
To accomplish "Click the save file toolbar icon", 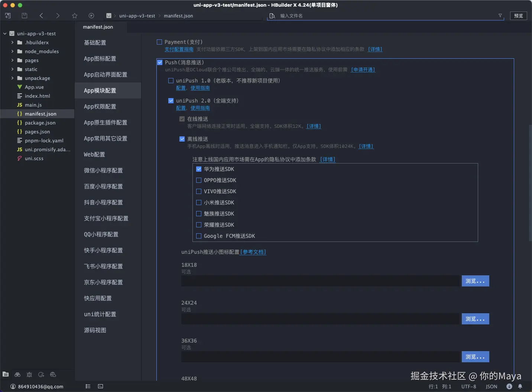I will pyautogui.click(x=25, y=16).
